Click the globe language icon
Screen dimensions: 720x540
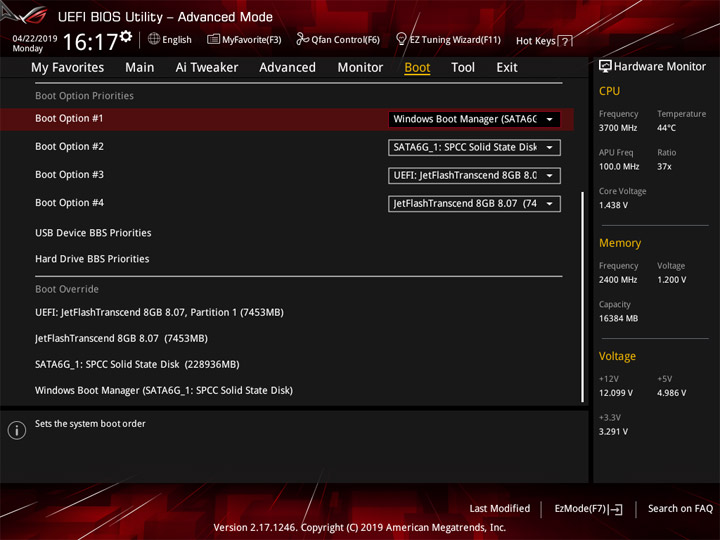point(154,39)
